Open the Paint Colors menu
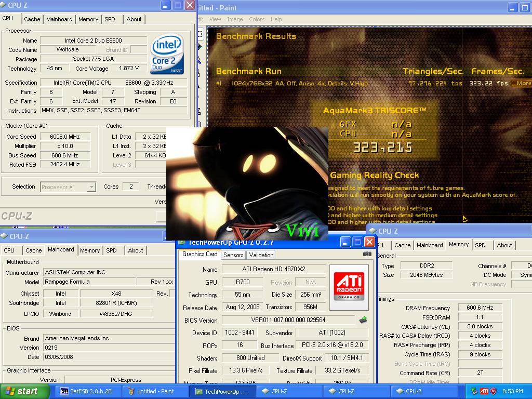The width and height of the screenshot is (532, 399). coord(257,19)
